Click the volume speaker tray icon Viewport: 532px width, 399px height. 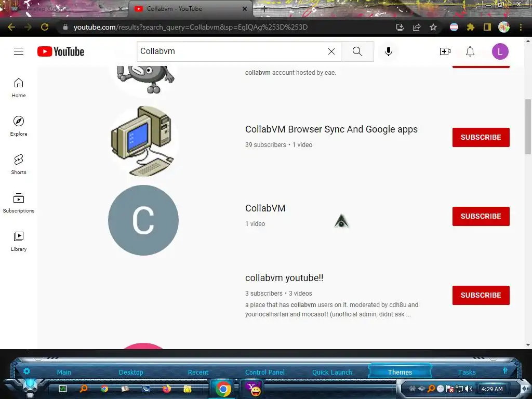469,389
